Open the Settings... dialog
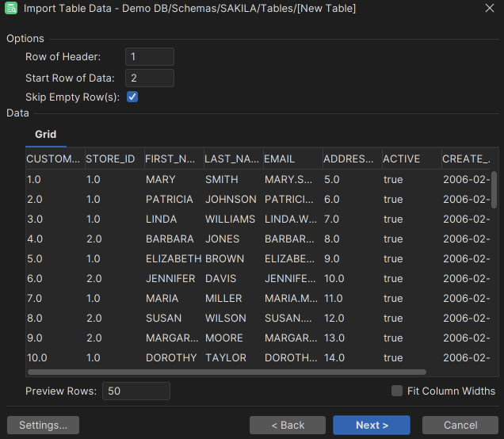Image resolution: width=504 pixels, height=439 pixels. 43,425
